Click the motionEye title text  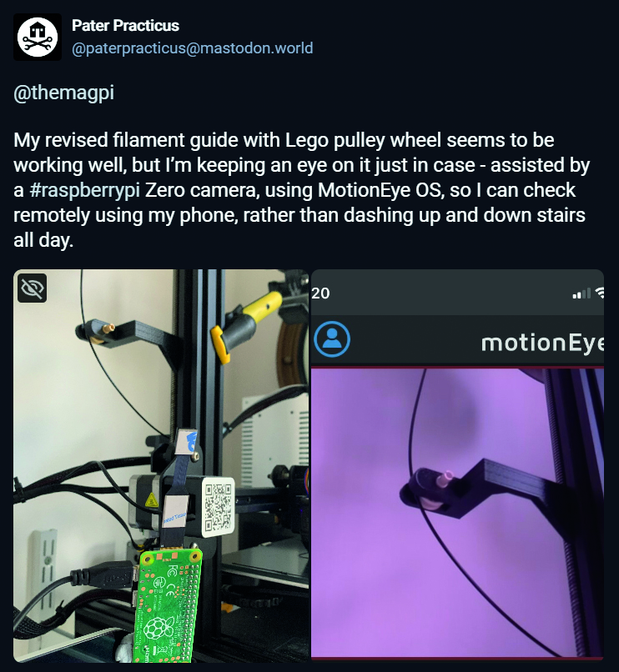point(542,343)
